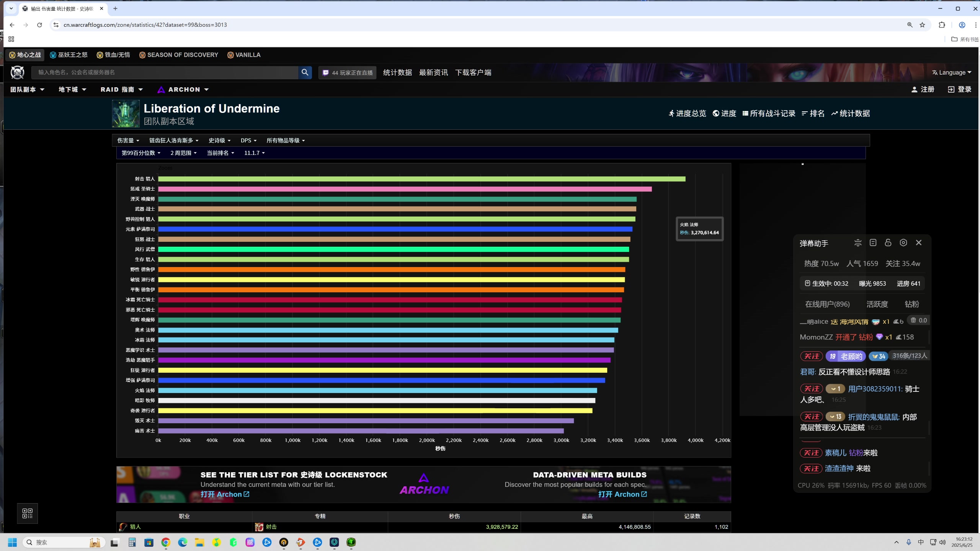980x551 pixels.
Task: Close the 弹幕助手 panel
Action: [x=919, y=243]
